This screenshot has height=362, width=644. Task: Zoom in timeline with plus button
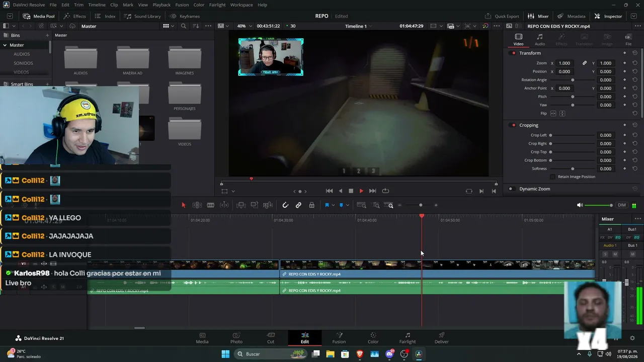[x=436, y=205]
